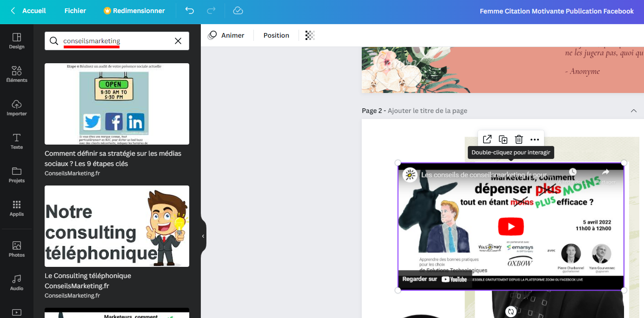Click the watch later clock icon on video
Image resolution: width=644 pixels, height=318 pixels.
click(573, 172)
